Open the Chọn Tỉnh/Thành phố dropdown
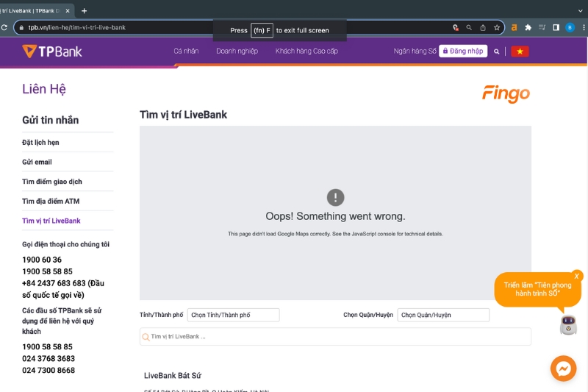The image size is (588, 392). [233, 315]
